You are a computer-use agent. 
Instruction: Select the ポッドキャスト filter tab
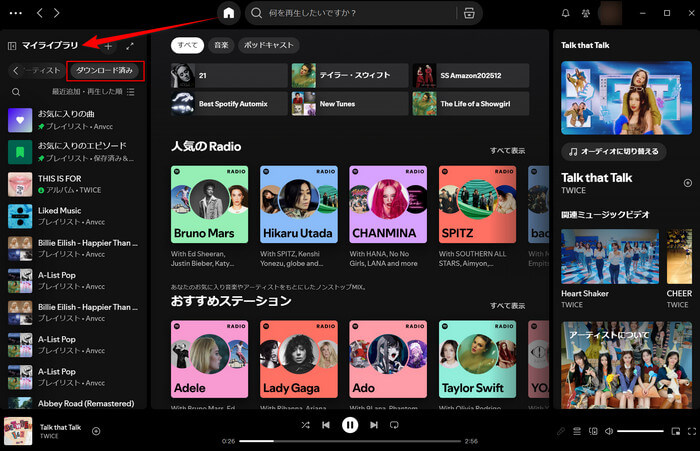[x=269, y=45]
